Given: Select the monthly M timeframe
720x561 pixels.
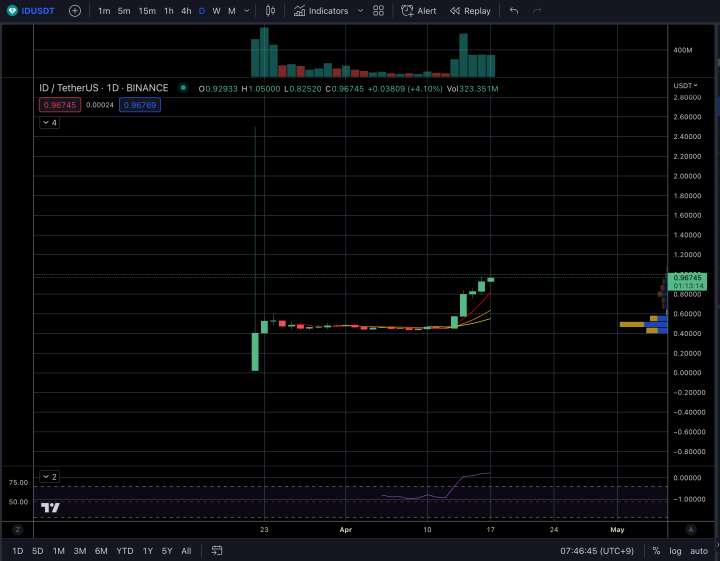Looking at the screenshot, I should pyautogui.click(x=232, y=11).
